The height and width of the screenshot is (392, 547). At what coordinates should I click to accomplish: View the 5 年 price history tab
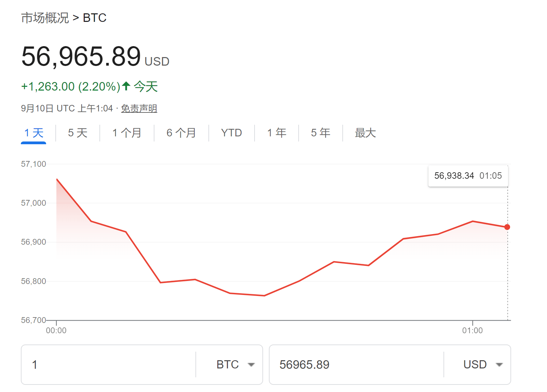point(320,133)
